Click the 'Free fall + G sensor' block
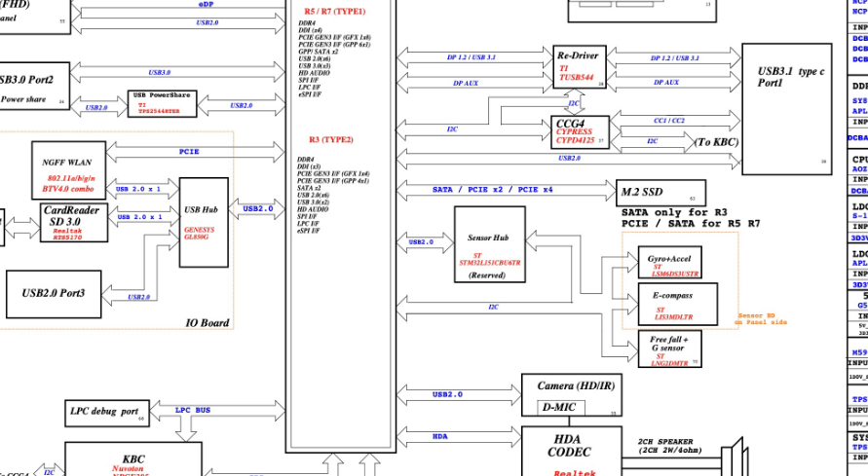The width and height of the screenshot is (868, 476). coord(670,348)
